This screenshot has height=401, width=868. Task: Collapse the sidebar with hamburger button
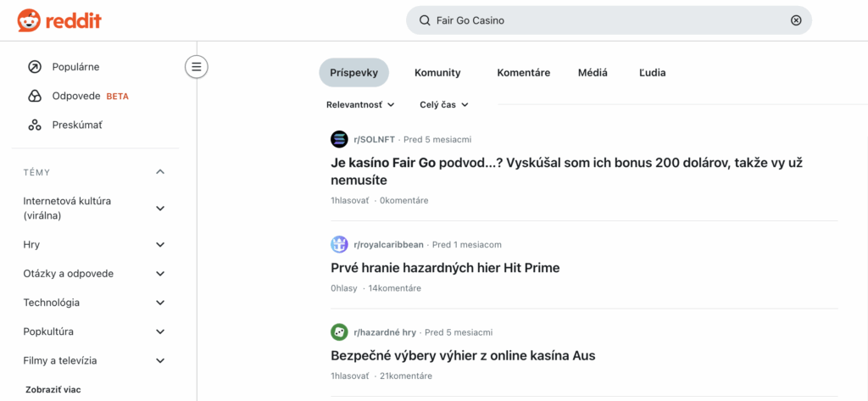tap(197, 66)
